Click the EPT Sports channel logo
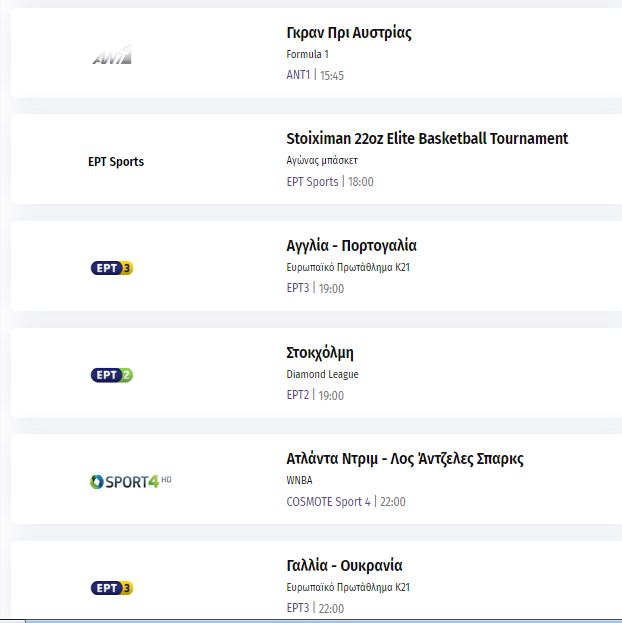 tap(116, 162)
